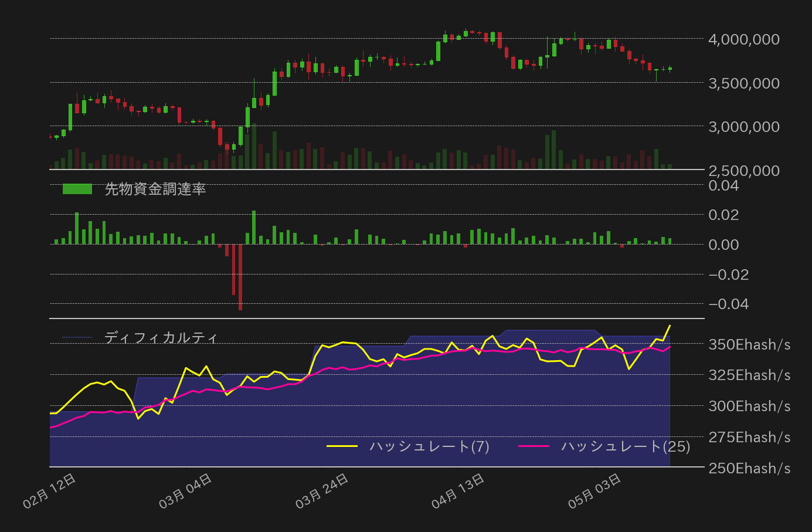Image resolution: width=812 pixels, height=532 pixels.
Task: Click the 350Ehash/s axis tick label
Action: click(x=749, y=344)
